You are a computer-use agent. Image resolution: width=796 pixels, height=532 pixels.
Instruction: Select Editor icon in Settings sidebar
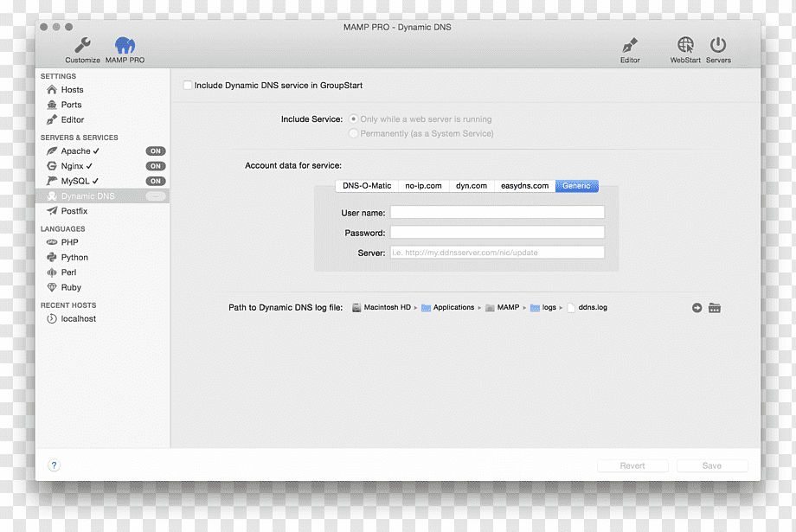tap(52, 119)
